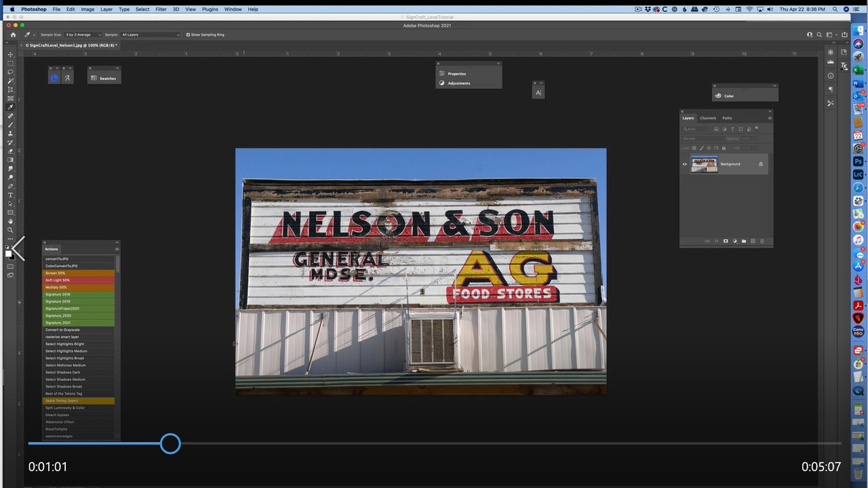Click the foreground color swatch
Screen dimensions: 868x488
pos(8,253)
